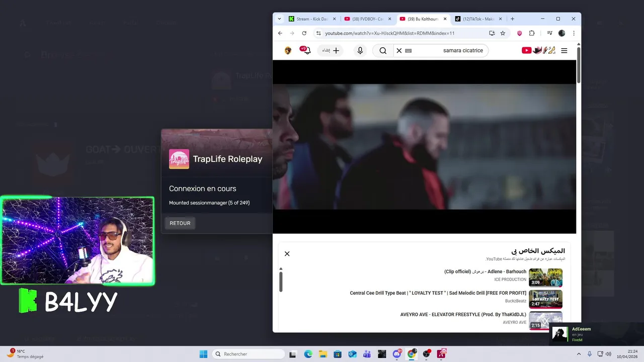Open YouTube notifications bell

(306, 50)
